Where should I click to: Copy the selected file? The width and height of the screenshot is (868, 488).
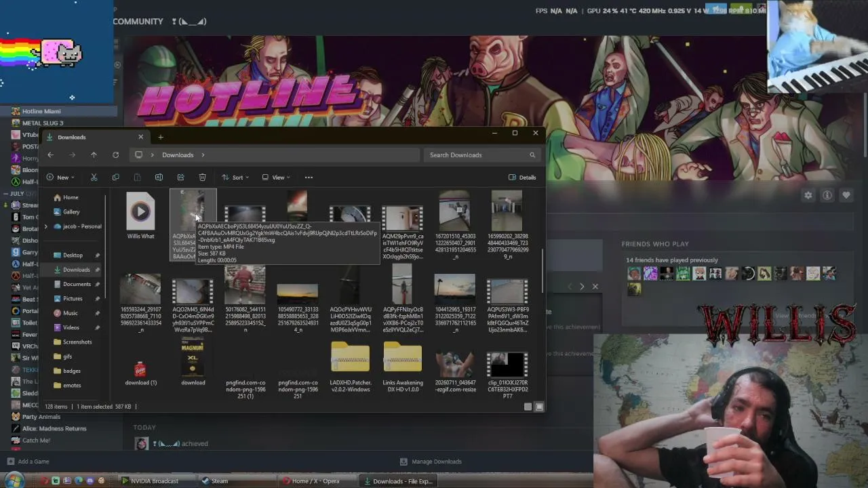(x=115, y=178)
